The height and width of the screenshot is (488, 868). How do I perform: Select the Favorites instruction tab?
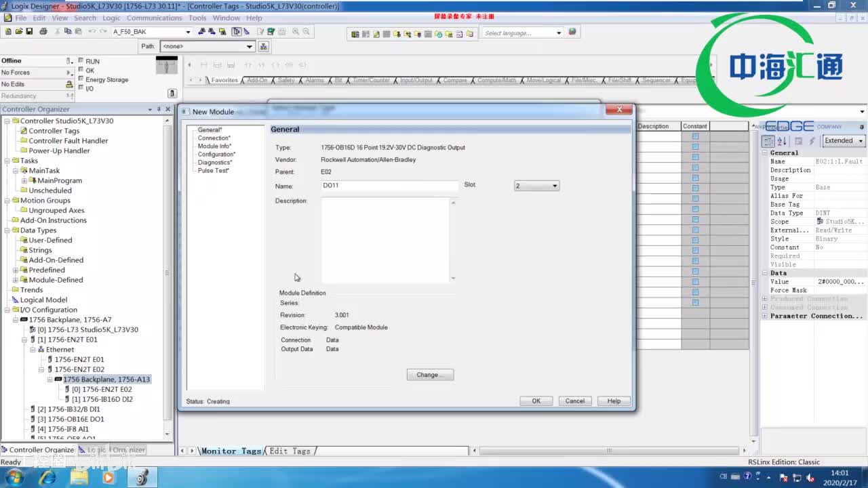click(224, 80)
